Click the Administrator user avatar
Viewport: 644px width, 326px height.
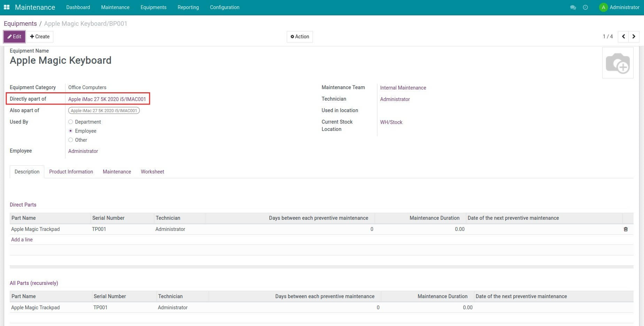603,7
